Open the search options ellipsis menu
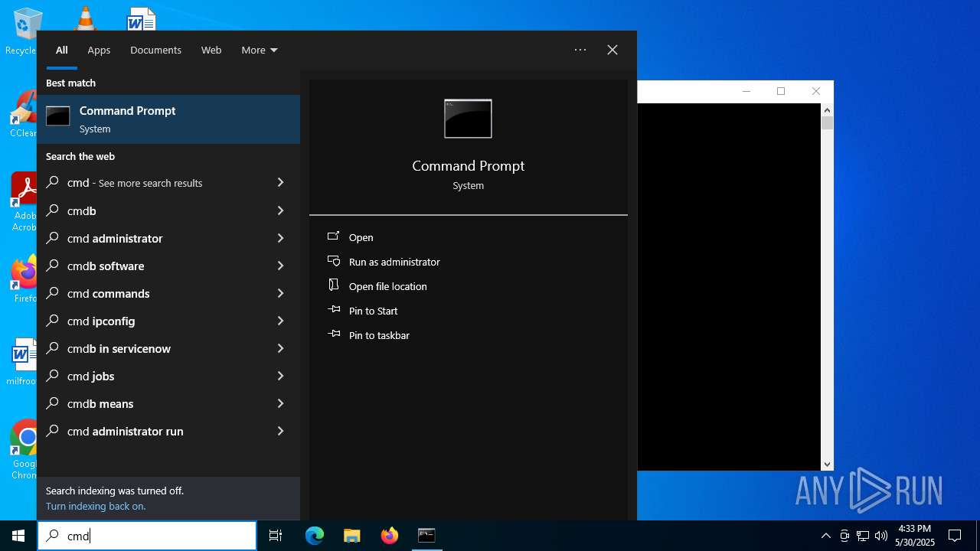Viewport: 980px width, 551px height. tap(580, 50)
